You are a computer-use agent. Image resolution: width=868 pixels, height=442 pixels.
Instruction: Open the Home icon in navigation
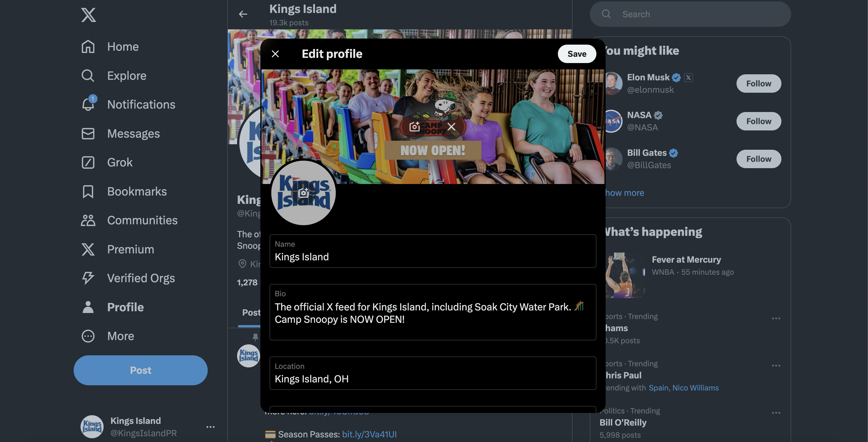click(88, 47)
